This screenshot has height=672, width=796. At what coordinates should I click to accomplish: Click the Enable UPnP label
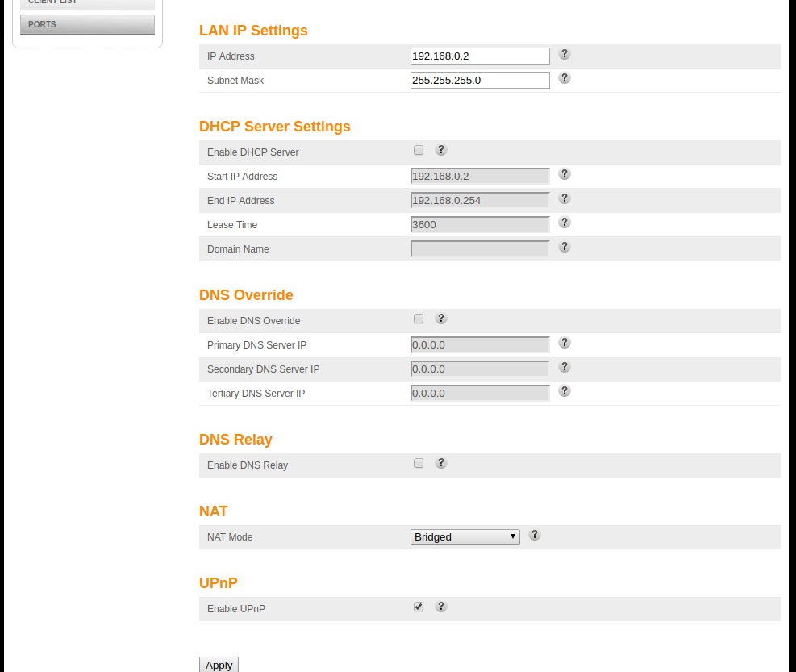[236, 608]
